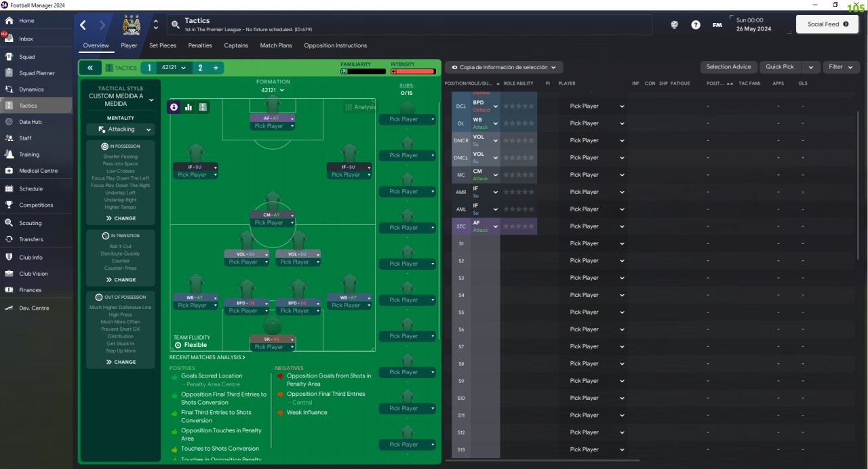Click the back navigation arrow
Viewport: 868px width, 469px height.
point(83,25)
